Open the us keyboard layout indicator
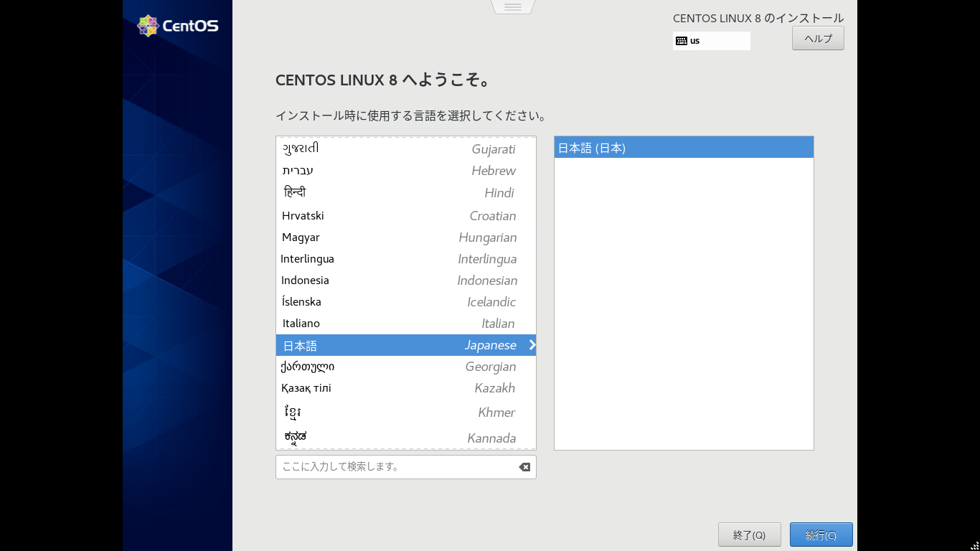Screen dimensions: 980x551 712,41
